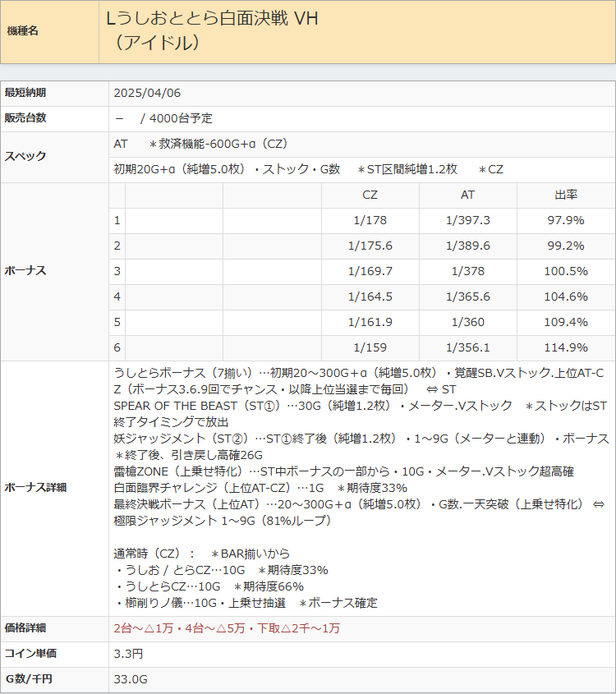
Task: Select the 価格詳細 row label
Action: [25, 628]
